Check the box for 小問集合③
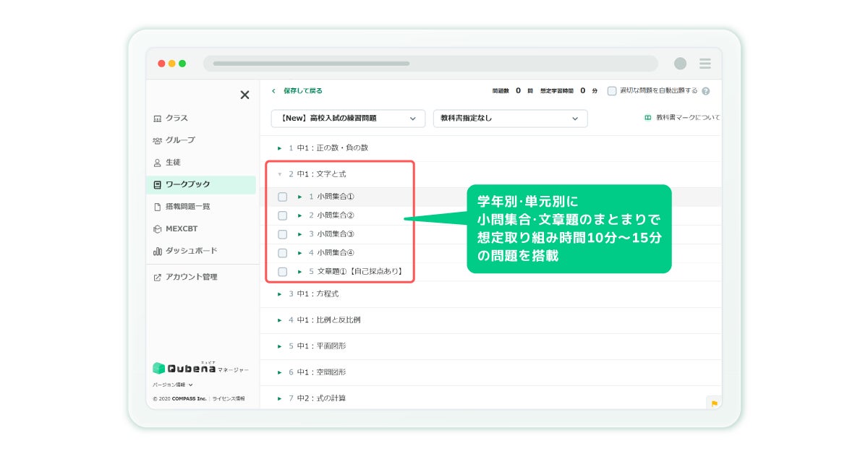The height and width of the screenshot is (454, 868). click(x=282, y=234)
